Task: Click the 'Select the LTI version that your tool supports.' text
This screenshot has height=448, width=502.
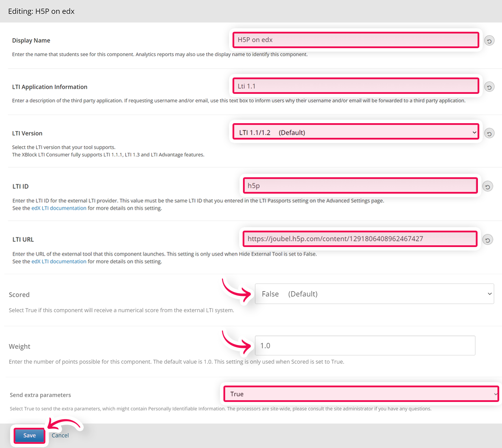Action: (64, 148)
